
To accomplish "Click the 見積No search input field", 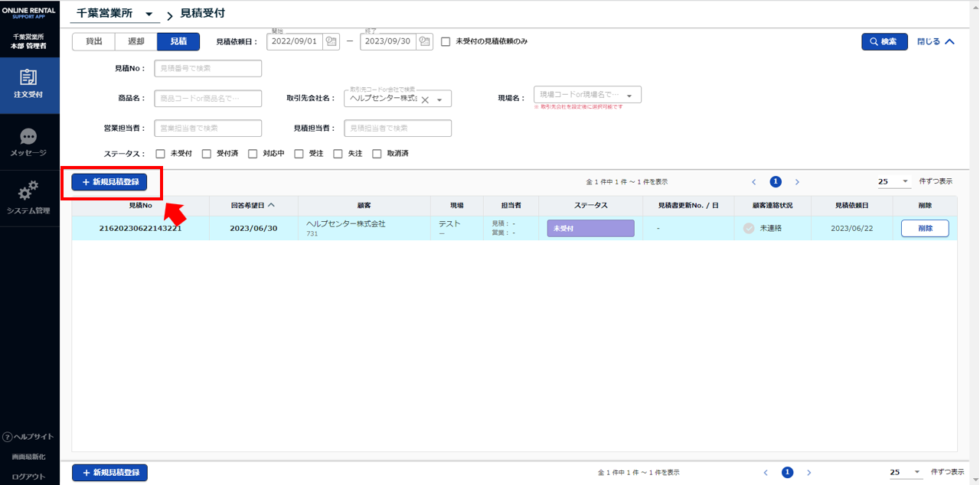I will (x=207, y=68).
